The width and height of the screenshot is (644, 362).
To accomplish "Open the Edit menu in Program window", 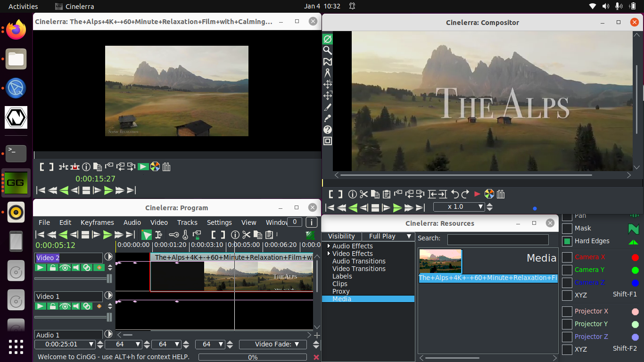I will (66, 222).
